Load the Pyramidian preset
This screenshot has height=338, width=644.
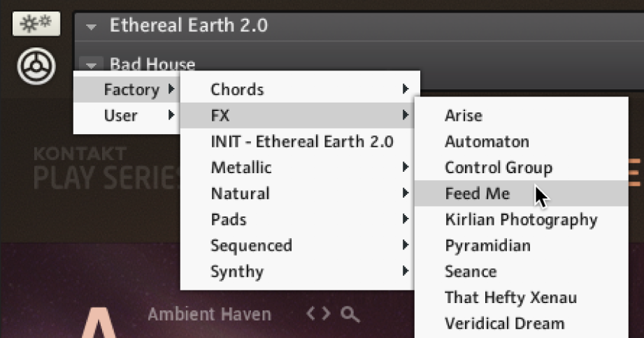pyautogui.click(x=487, y=246)
